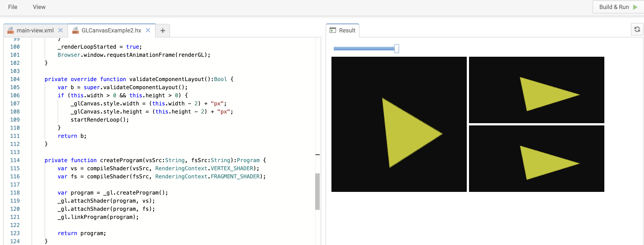Click the HX file icon on GLCanvasExample2 tab
Viewport: 644px width, 245px height.
coord(75,30)
